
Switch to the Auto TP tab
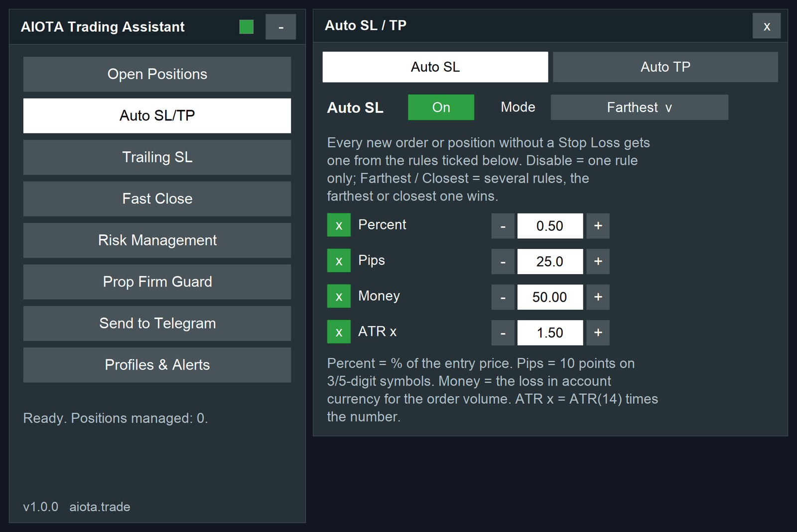point(665,67)
